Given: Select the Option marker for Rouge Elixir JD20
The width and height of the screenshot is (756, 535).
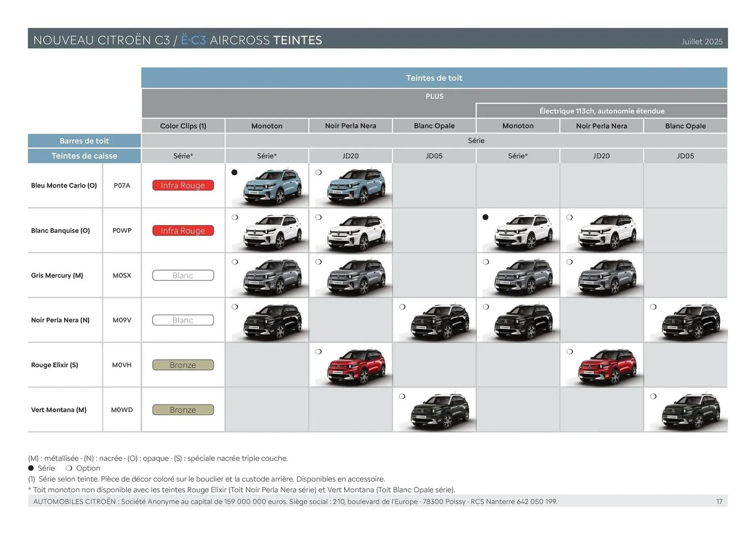Looking at the screenshot, I should (318, 352).
